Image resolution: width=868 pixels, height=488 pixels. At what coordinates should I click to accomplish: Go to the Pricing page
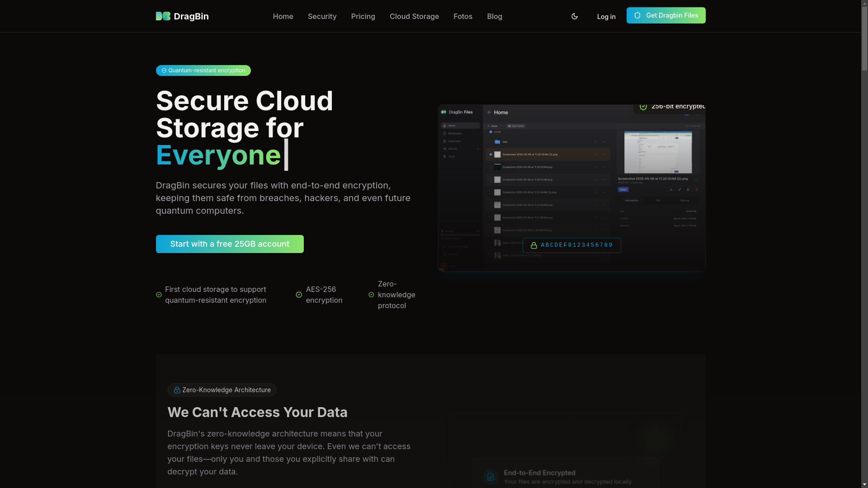tap(363, 16)
